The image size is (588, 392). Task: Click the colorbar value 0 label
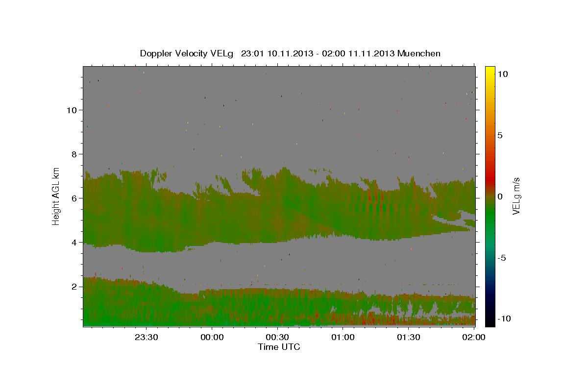[500, 196]
